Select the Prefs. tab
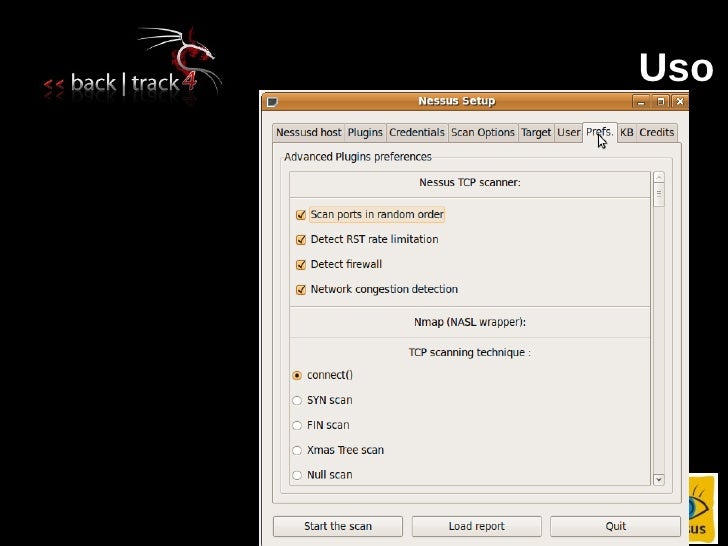 point(599,132)
